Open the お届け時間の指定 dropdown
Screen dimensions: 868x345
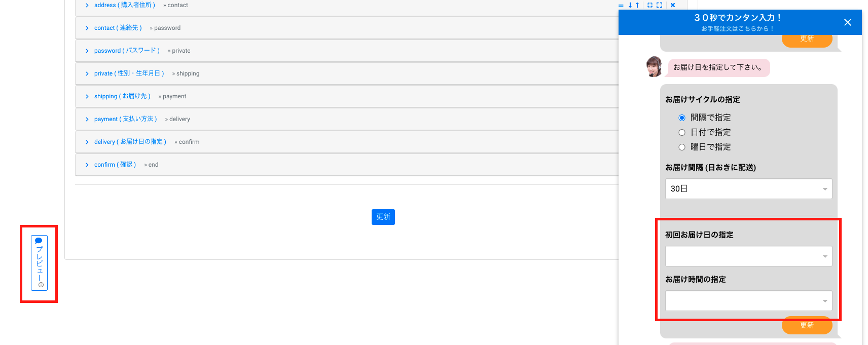coord(748,301)
